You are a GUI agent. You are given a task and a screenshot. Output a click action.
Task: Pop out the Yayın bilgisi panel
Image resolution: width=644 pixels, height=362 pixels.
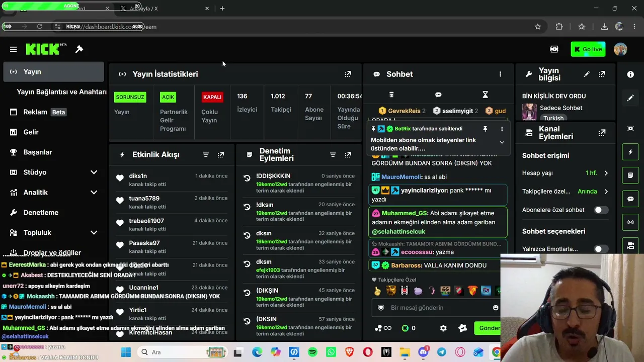tap(602, 74)
